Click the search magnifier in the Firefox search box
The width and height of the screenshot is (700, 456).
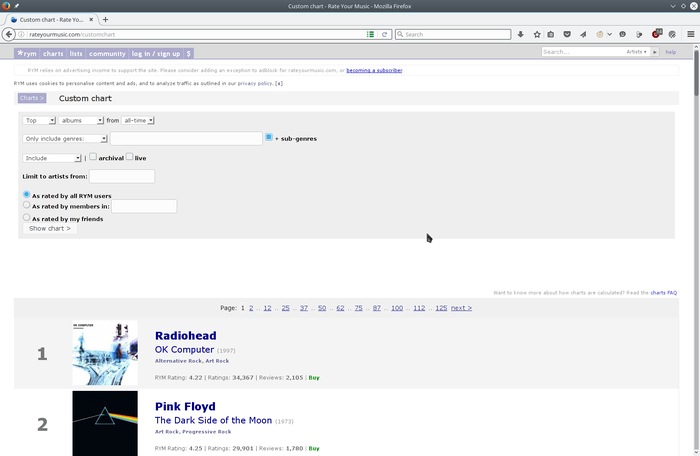pyautogui.click(x=400, y=34)
